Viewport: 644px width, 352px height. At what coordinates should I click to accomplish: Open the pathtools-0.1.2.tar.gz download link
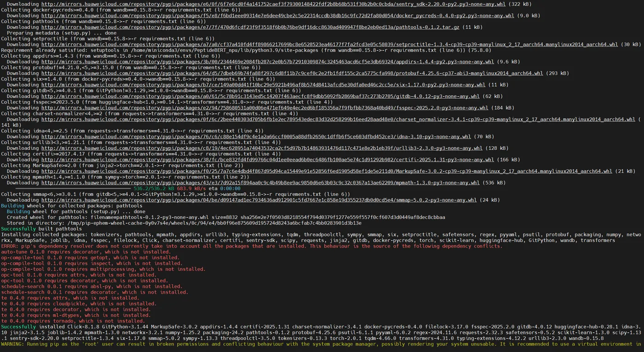250,27
